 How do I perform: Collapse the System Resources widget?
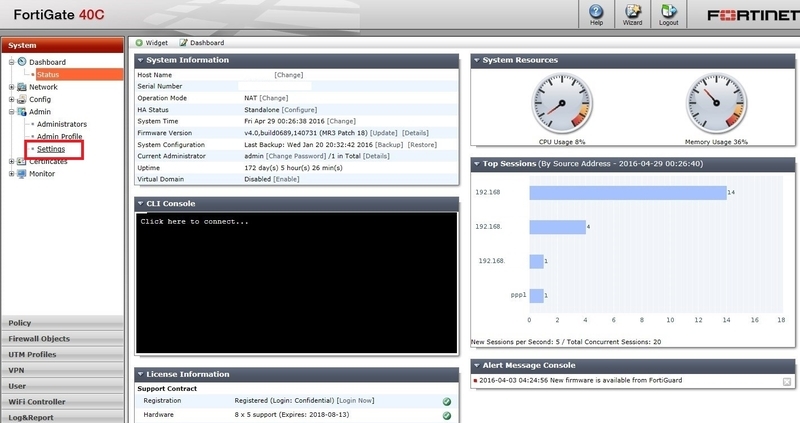(477, 60)
